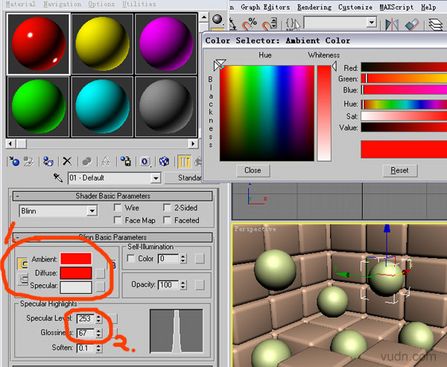
Task: Enable Self-Illumination Color checkbox
Action: point(131,258)
